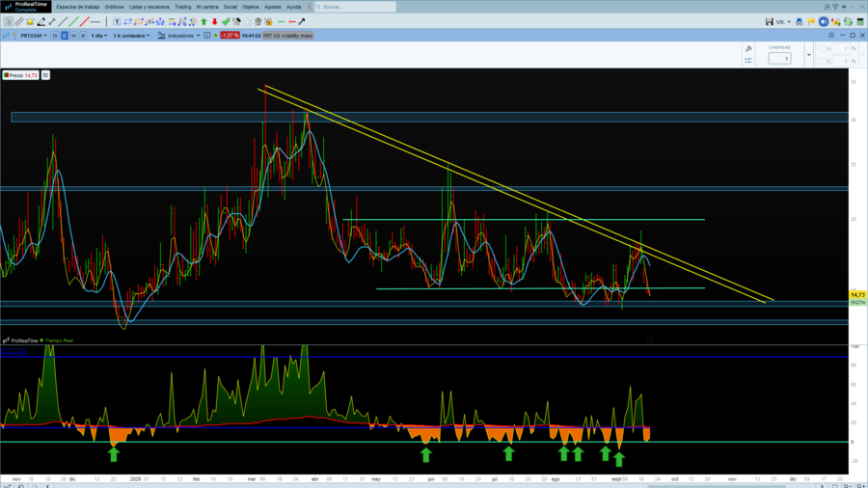Click the Precio 14,73 label
The width and height of the screenshot is (868, 488).
[20, 75]
